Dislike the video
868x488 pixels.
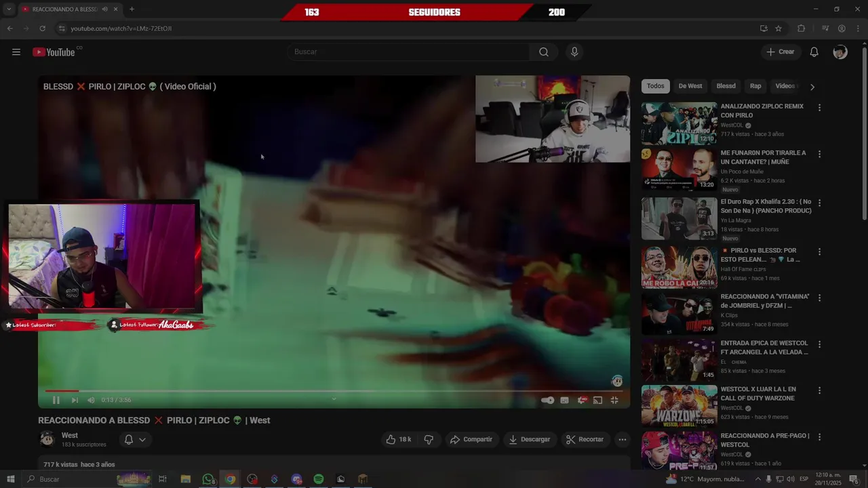(x=429, y=439)
